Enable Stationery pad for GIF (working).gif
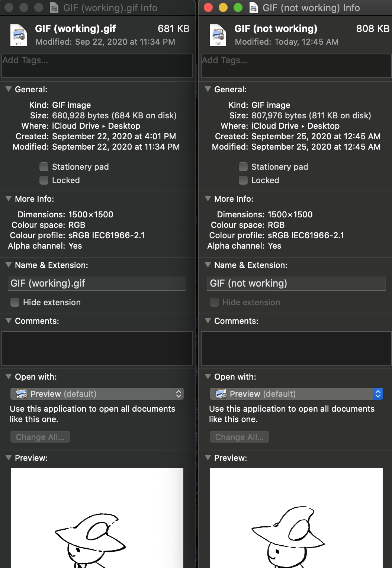392x568 pixels. [44, 167]
